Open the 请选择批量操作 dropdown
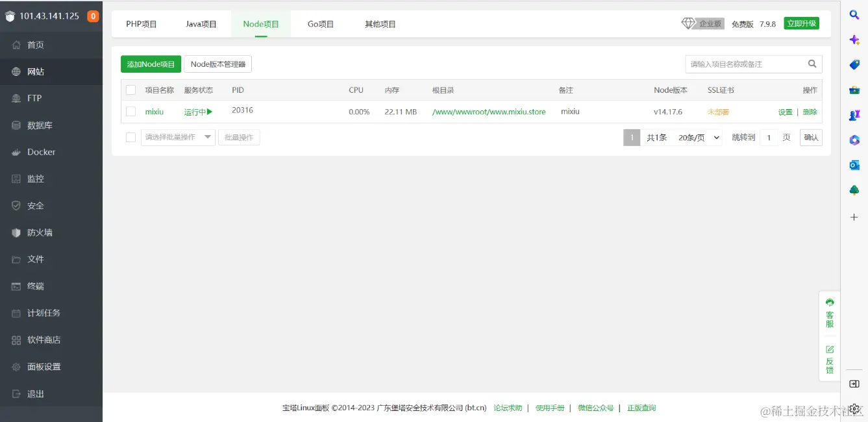 (178, 137)
